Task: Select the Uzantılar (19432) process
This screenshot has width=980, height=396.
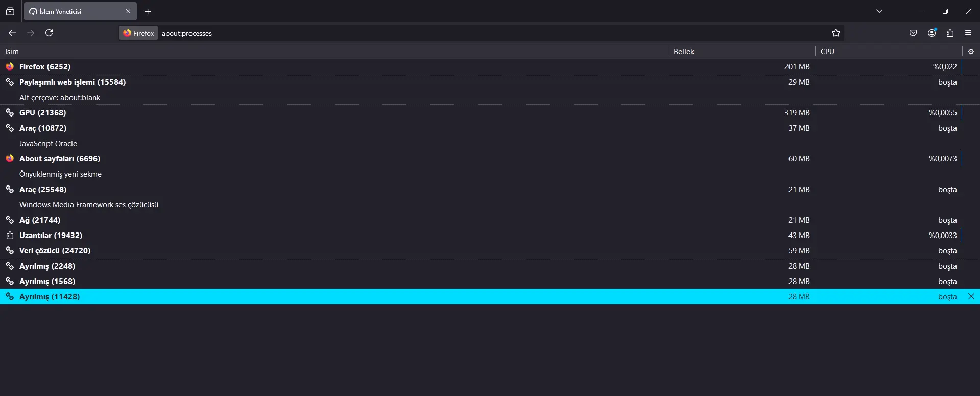Action: [x=490, y=235]
